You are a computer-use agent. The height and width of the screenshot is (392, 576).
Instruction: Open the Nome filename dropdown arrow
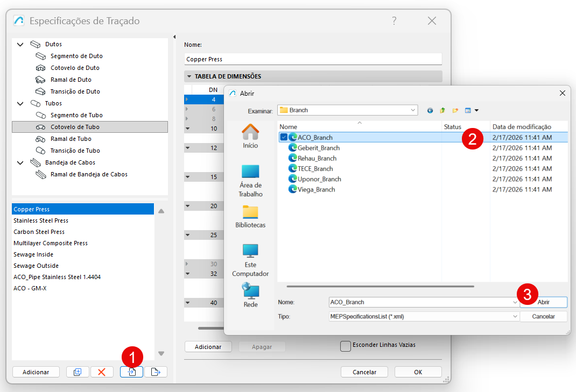click(515, 302)
